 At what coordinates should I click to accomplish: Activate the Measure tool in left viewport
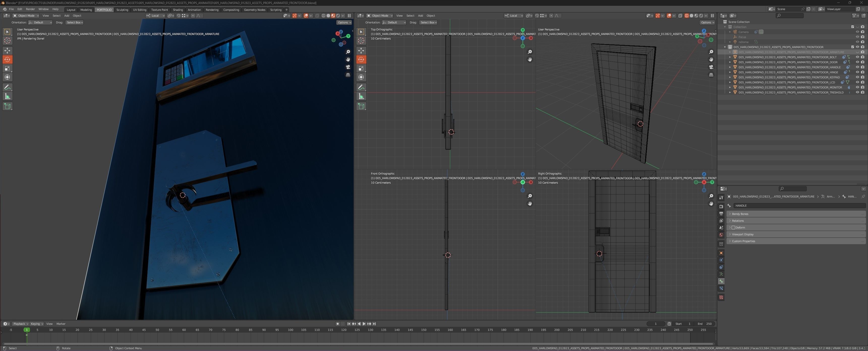click(7, 97)
